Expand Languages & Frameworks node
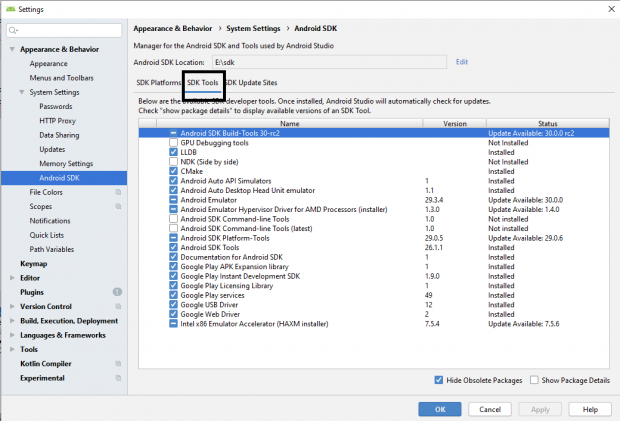 [12, 335]
